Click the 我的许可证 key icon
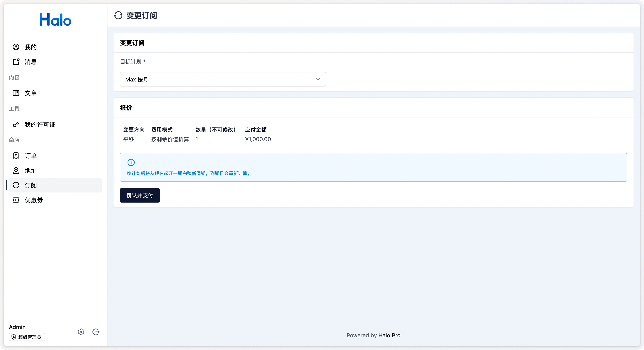 pos(16,125)
